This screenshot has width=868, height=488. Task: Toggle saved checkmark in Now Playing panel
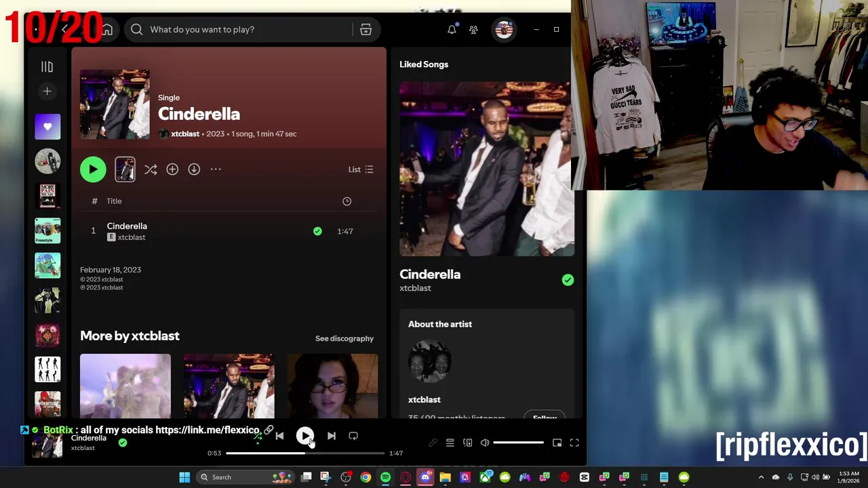[x=568, y=280]
